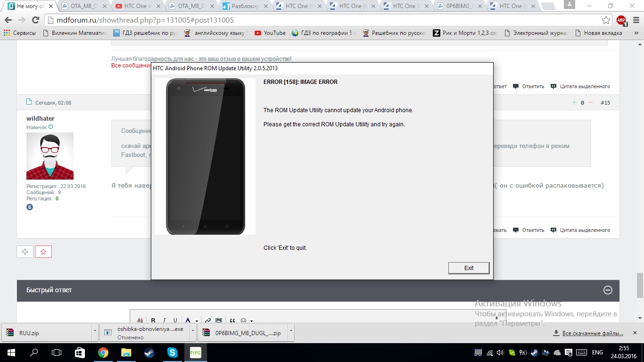
Task: Open the RUU.zip download options arrow
Action: click(x=95, y=332)
